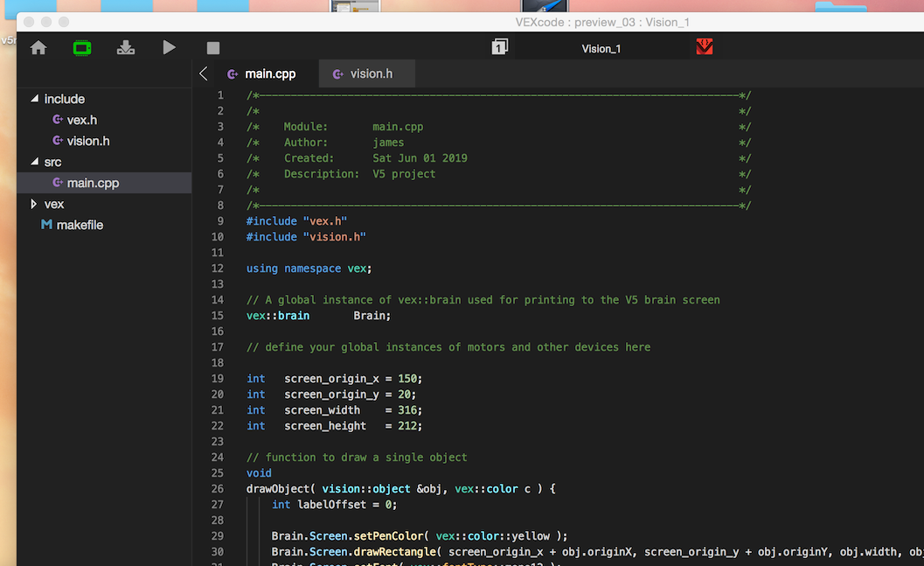Expand the vex folder
The image size is (924, 566).
(35, 204)
